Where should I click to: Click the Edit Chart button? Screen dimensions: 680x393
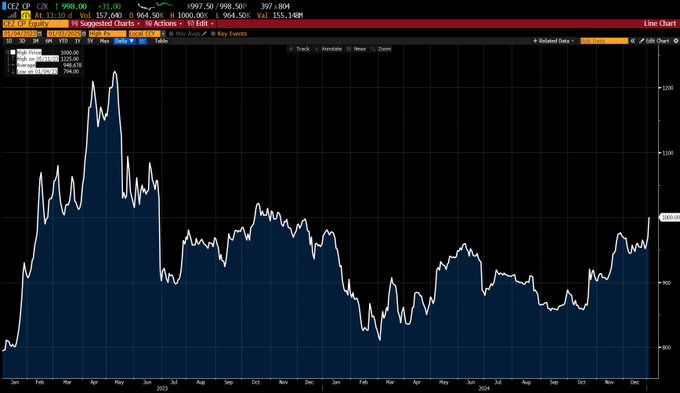(x=654, y=41)
